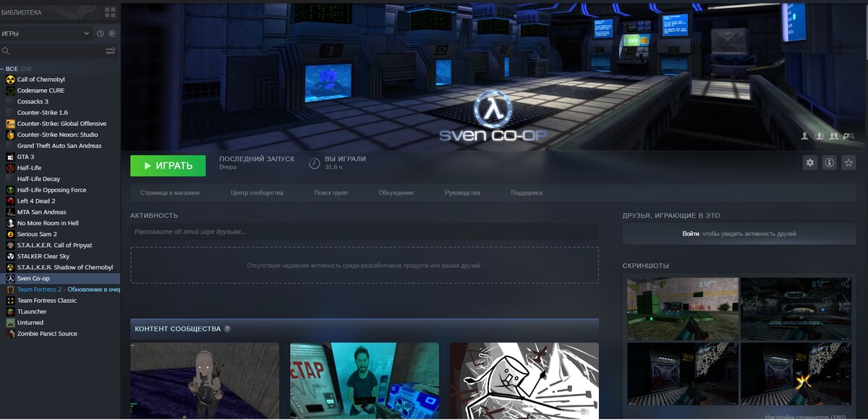Click the S.T.A.L.K.E.R. Call of Pripyat icon
Image resolution: width=868 pixels, height=420 pixels.
tap(10, 245)
